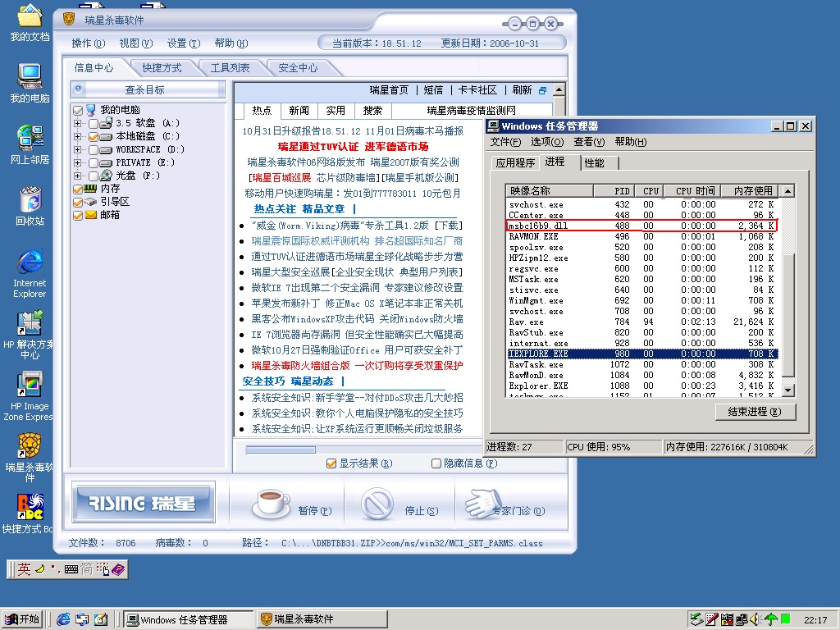This screenshot has height=630, width=840.
Task: Check the 光盘 (F:) checkbox
Action: coord(94,176)
